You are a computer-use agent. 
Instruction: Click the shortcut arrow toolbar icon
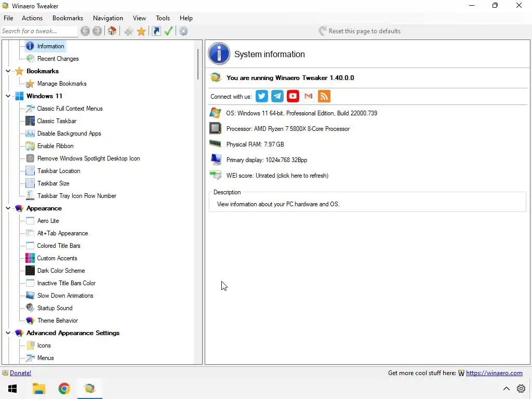tap(156, 31)
